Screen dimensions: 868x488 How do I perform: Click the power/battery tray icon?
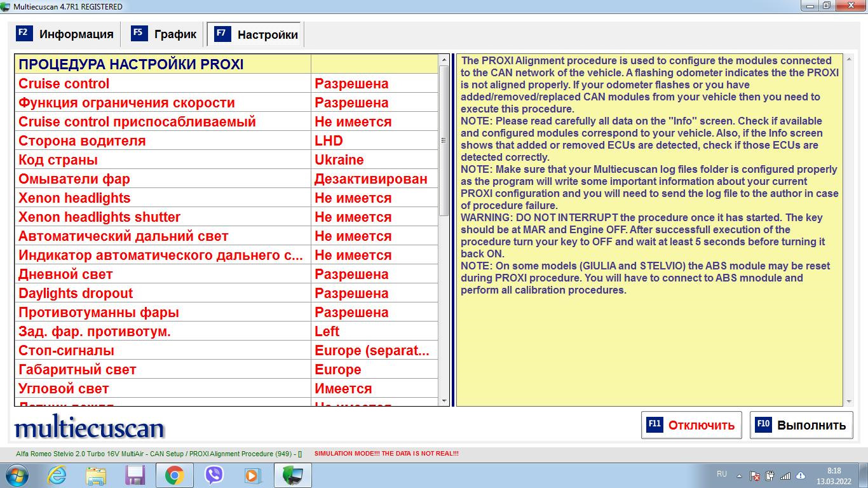coord(770,475)
